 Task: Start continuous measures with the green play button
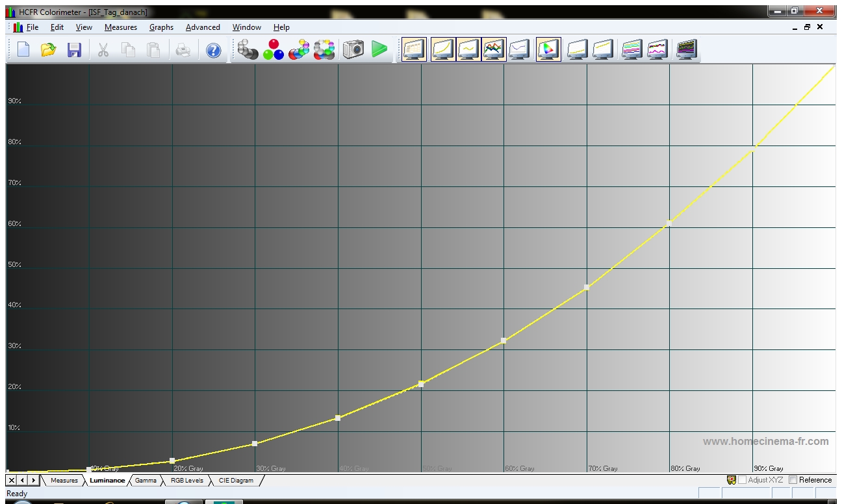(379, 50)
